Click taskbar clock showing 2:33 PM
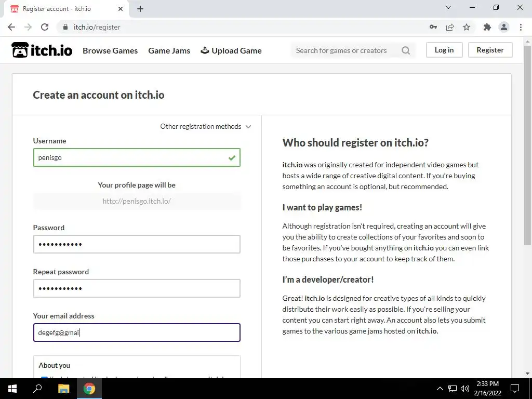The width and height of the screenshot is (532, 399). point(487,389)
